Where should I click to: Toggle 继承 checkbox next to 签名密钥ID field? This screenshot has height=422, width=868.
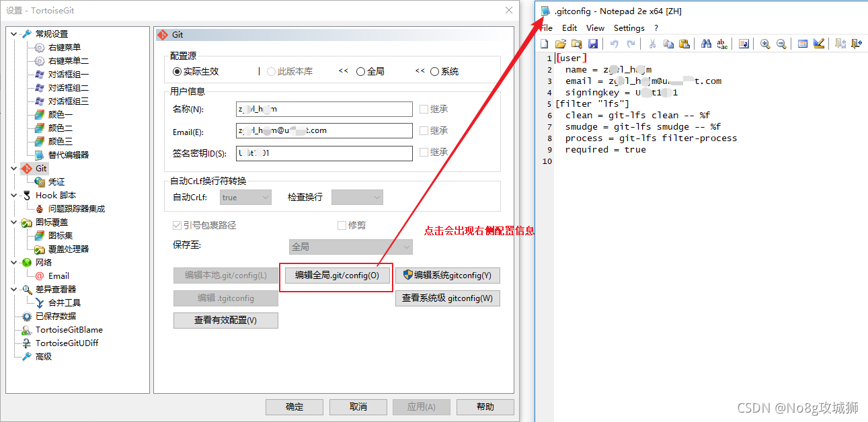(x=424, y=153)
